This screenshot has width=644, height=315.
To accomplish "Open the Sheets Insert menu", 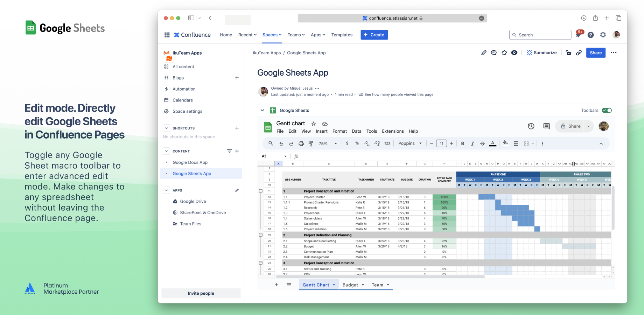I will [x=322, y=131].
